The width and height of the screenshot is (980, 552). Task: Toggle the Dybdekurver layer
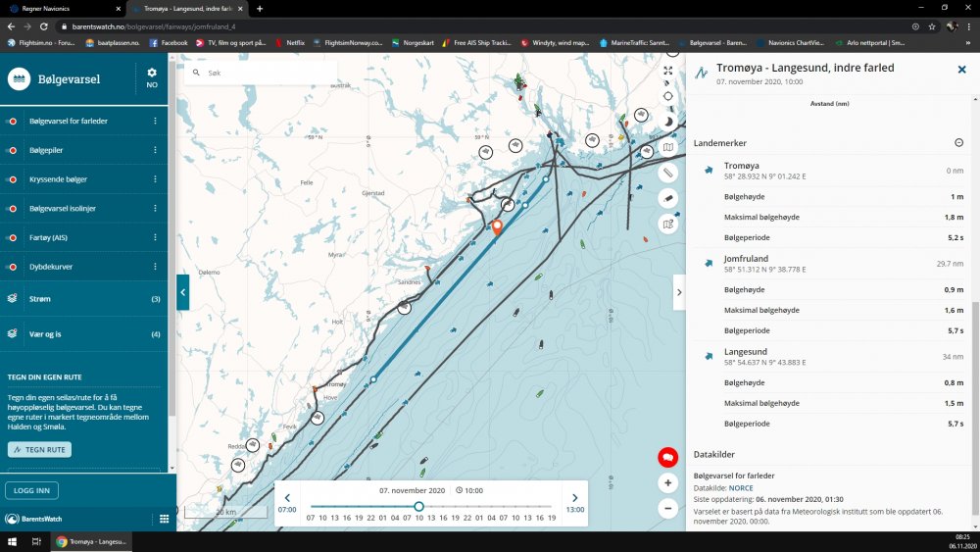point(13,267)
